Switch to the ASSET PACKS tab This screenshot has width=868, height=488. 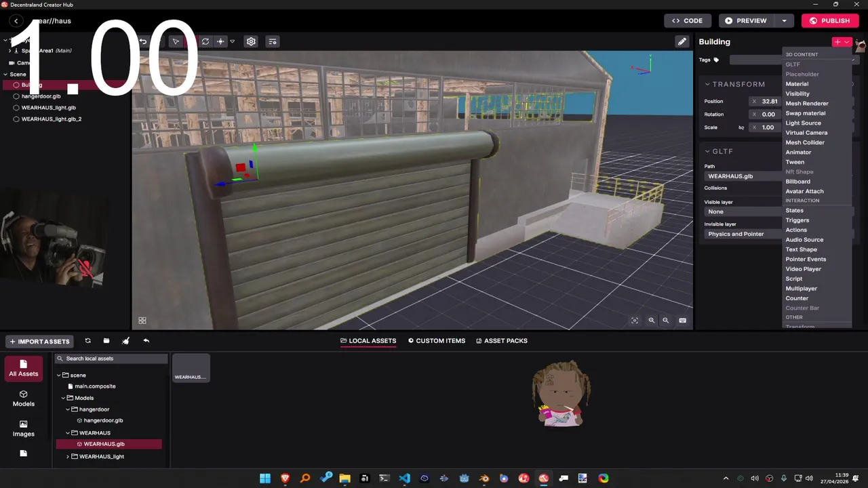[x=502, y=341]
